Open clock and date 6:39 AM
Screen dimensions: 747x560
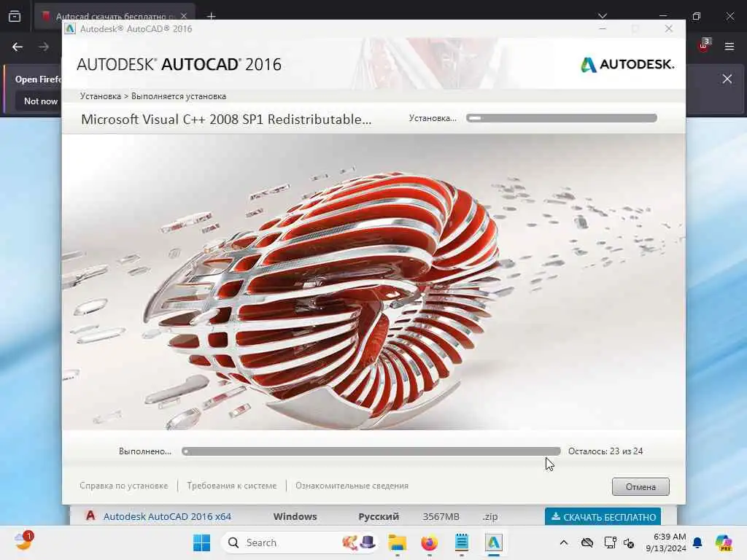click(666, 542)
